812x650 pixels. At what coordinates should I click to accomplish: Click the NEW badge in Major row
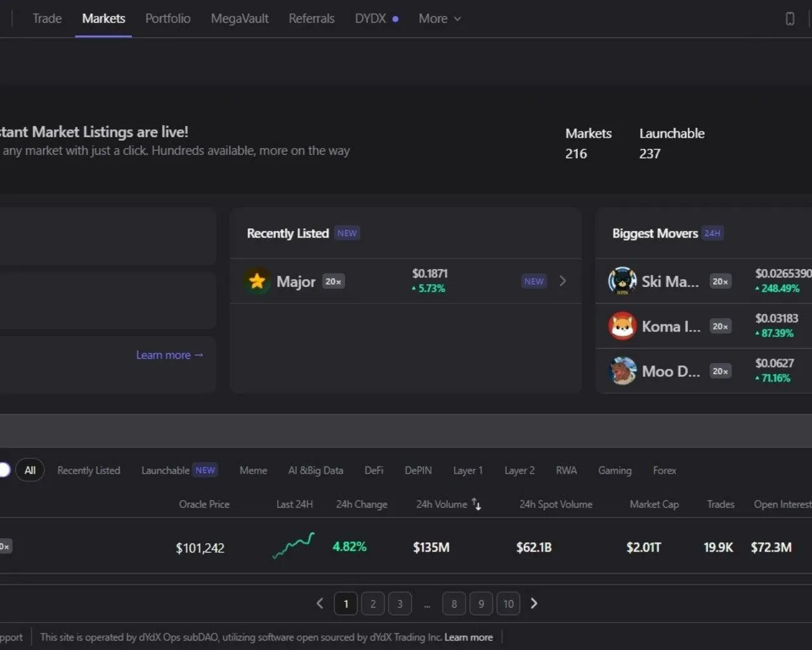point(534,281)
